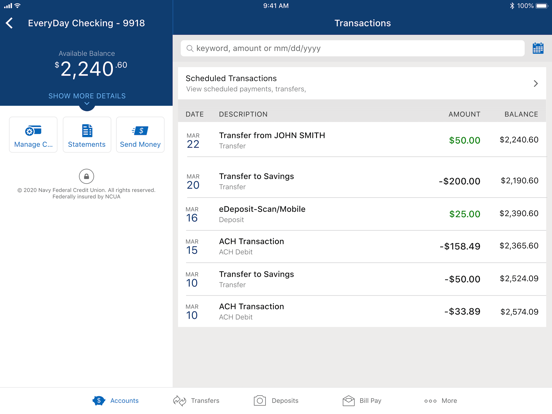The width and height of the screenshot is (552, 414).
Task: Switch to Transfers tab label
Action: click(x=205, y=401)
